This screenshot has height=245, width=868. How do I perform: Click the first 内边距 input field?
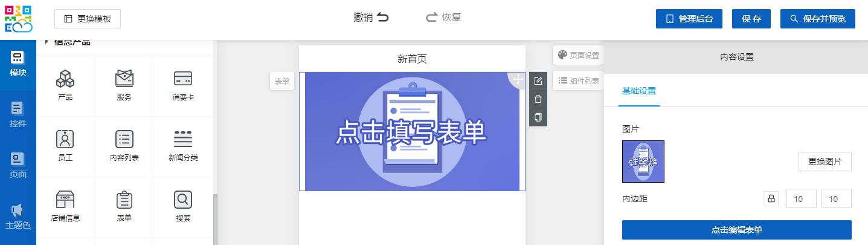[x=801, y=198]
